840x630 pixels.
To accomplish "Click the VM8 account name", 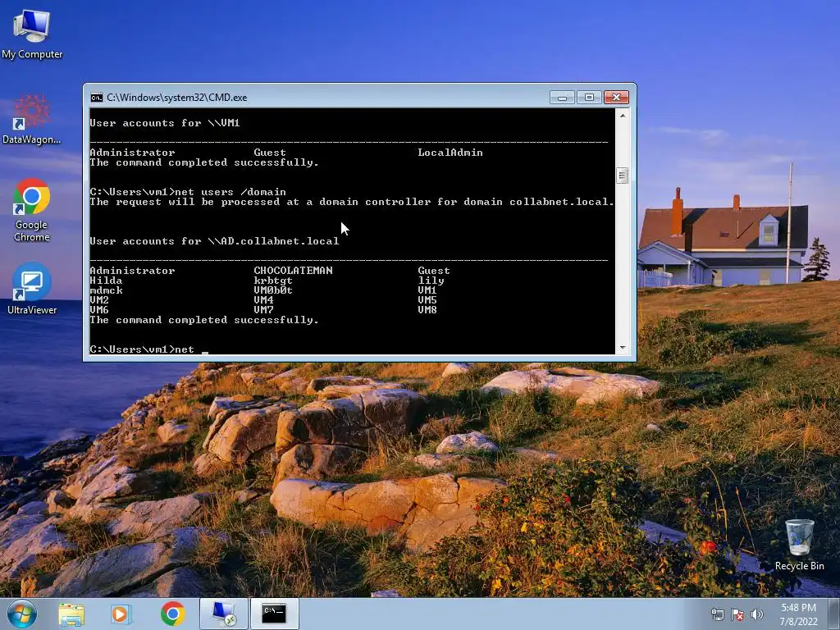I will pyautogui.click(x=427, y=309).
